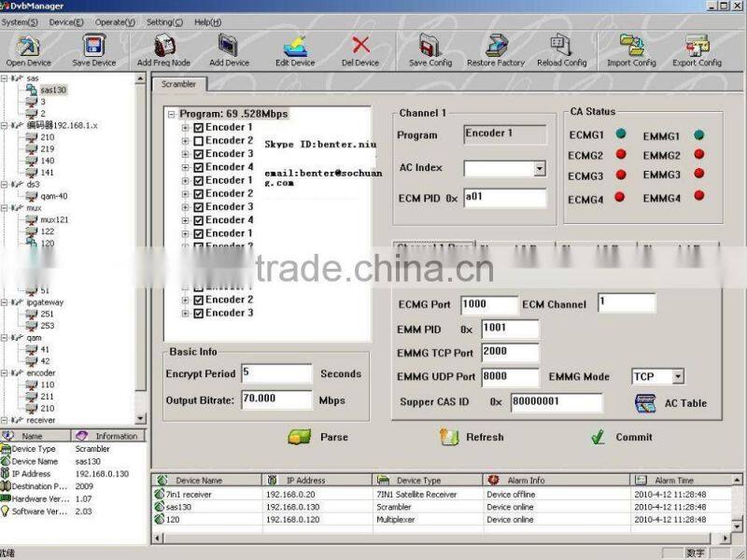Click the Save Device toolbar icon
Viewport: 747px width, 560px height.
click(x=93, y=45)
